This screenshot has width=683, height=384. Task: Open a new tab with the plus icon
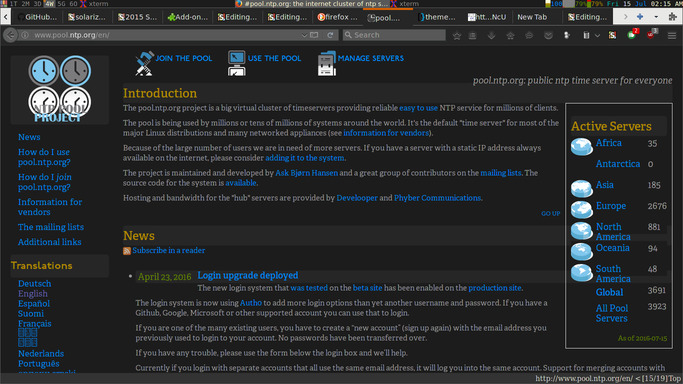pos(639,17)
